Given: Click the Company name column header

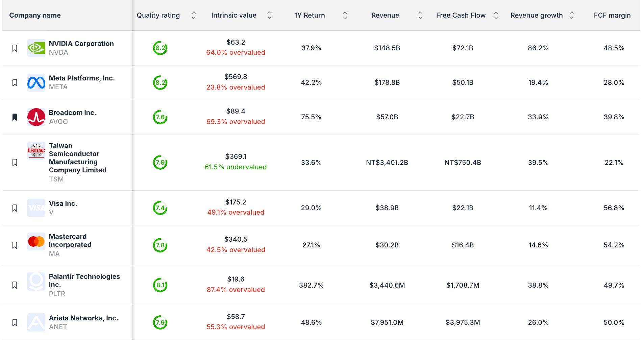Looking at the screenshot, I should pos(35,15).
